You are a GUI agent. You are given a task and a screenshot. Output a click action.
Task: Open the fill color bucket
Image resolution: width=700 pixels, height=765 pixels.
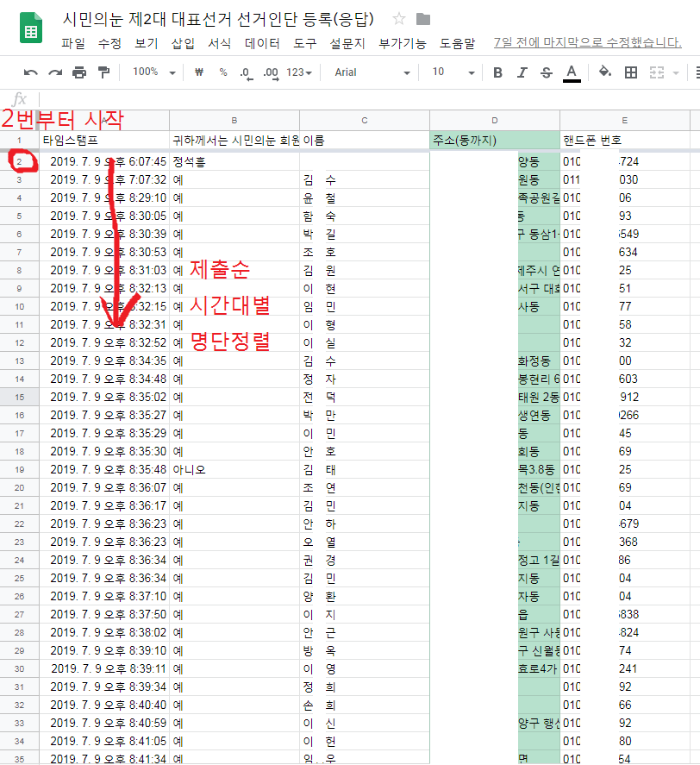[605, 72]
